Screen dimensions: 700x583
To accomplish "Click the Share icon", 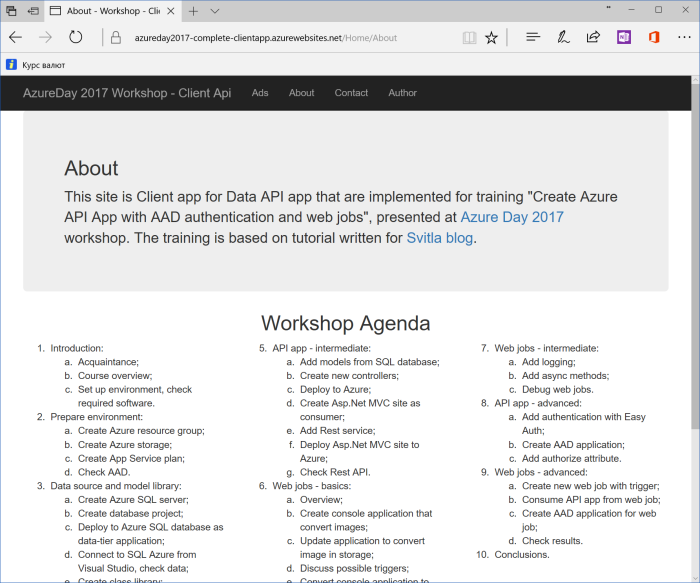I will tap(593, 37).
